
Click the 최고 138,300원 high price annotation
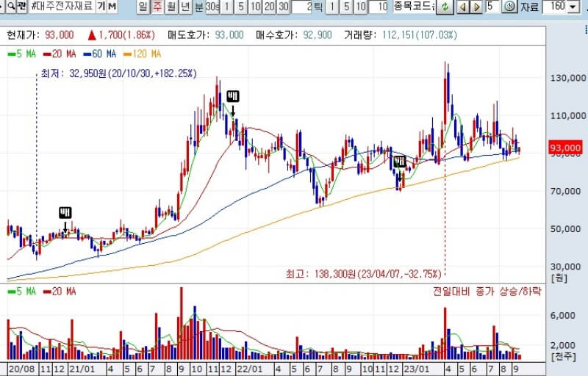[x=363, y=274]
